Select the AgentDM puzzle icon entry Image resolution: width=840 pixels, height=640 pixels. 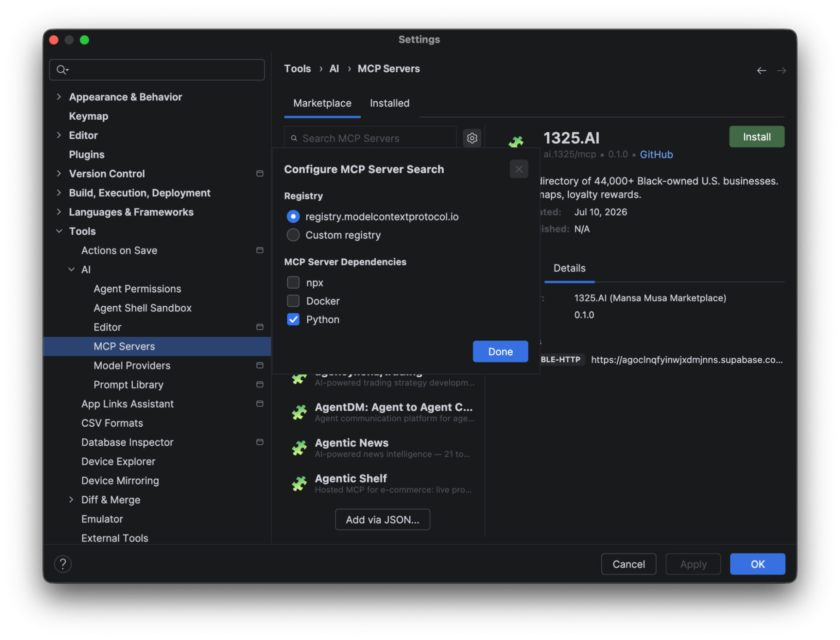click(x=299, y=412)
